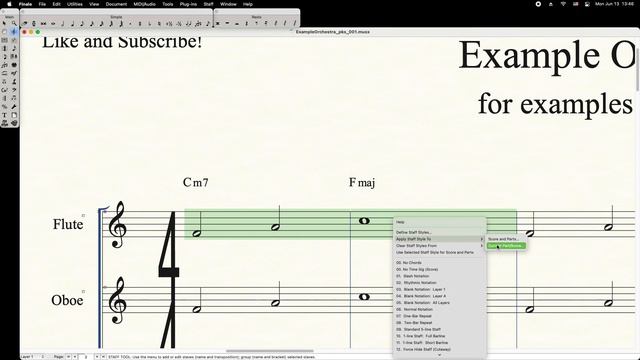640x360 pixels.
Task: Choose the sixteenth rest in Rests palette
Action: [266, 24]
